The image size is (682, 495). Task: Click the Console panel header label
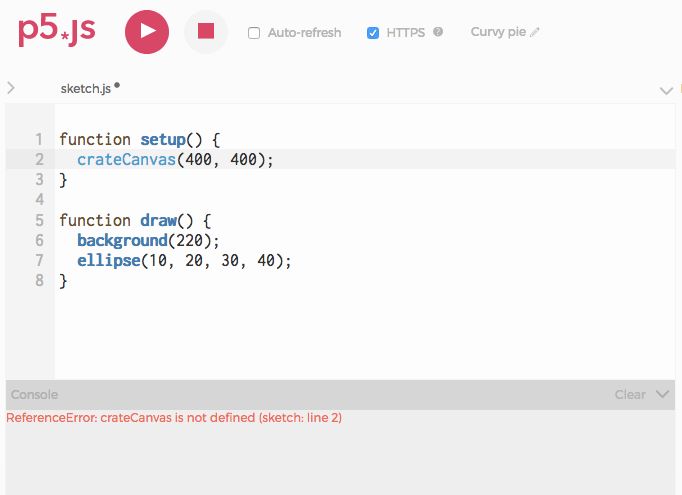tap(34, 395)
